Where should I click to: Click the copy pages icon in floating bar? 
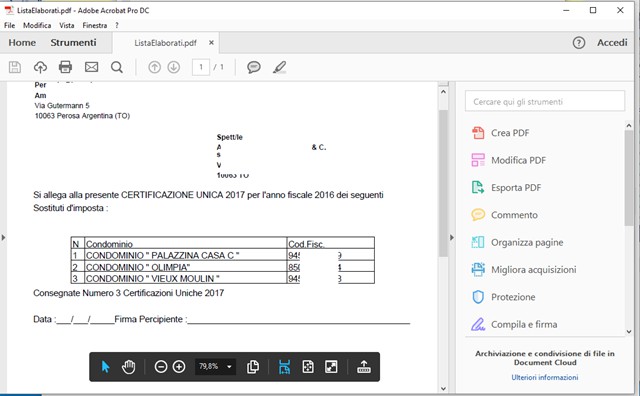pyautogui.click(x=253, y=367)
